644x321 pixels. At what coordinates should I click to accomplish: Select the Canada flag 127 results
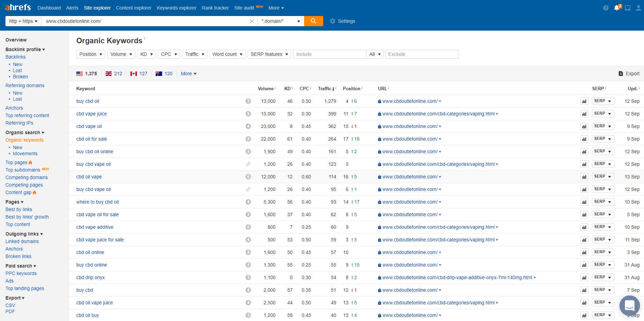tap(139, 74)
